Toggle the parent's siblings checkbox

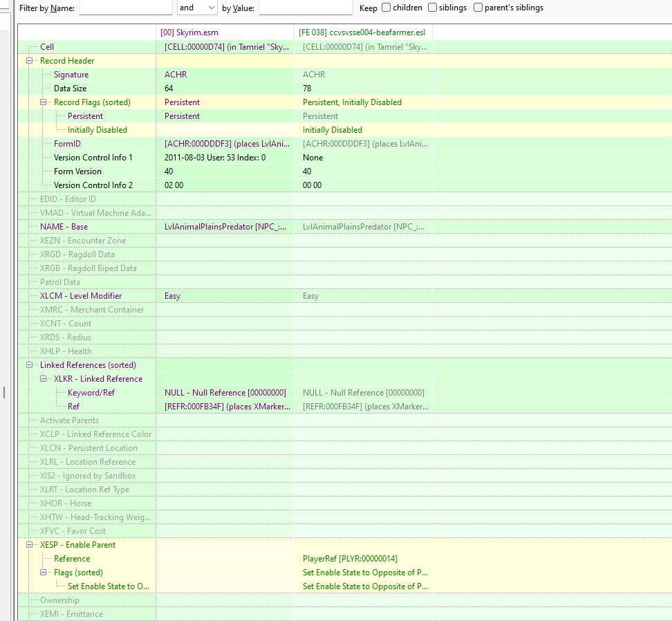pyautogui.click(x=478, y=8)
